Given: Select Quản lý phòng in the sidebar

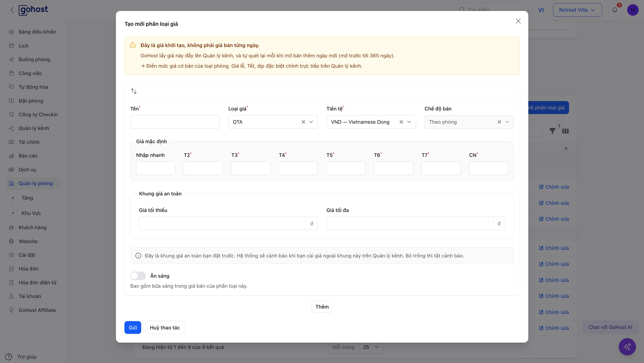Looking at the screenshot, I should [x=33, y=183].
